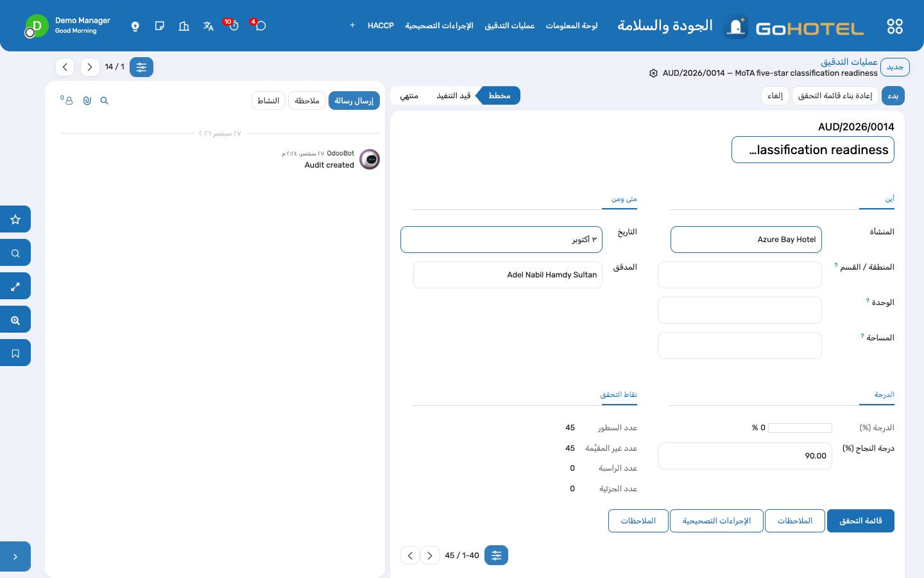
Task: Click the bookmark side button
Action: point(15,353)
